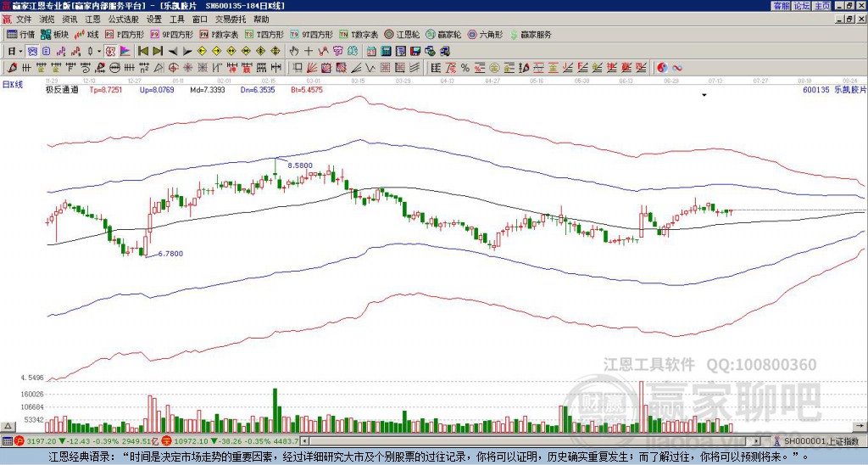
Task: Select the red pencil drawing tool
Action: 11,68
